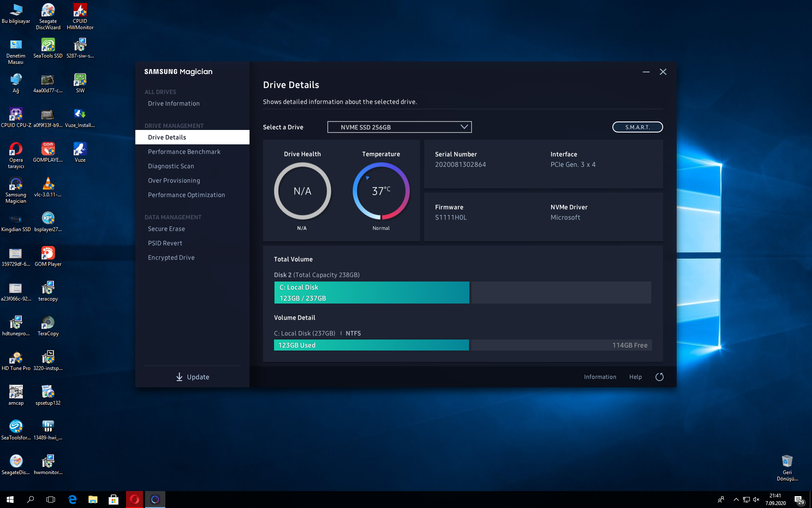The image size is (812, 508).
Task: Close the Samsung Magician window
Action: coord(663,72)
